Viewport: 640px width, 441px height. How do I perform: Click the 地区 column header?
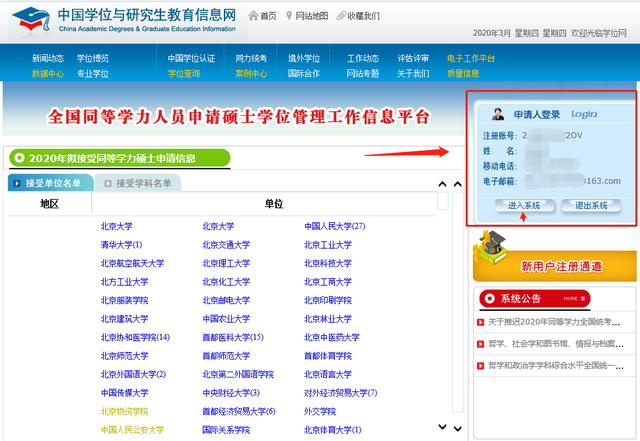(49, 203)
